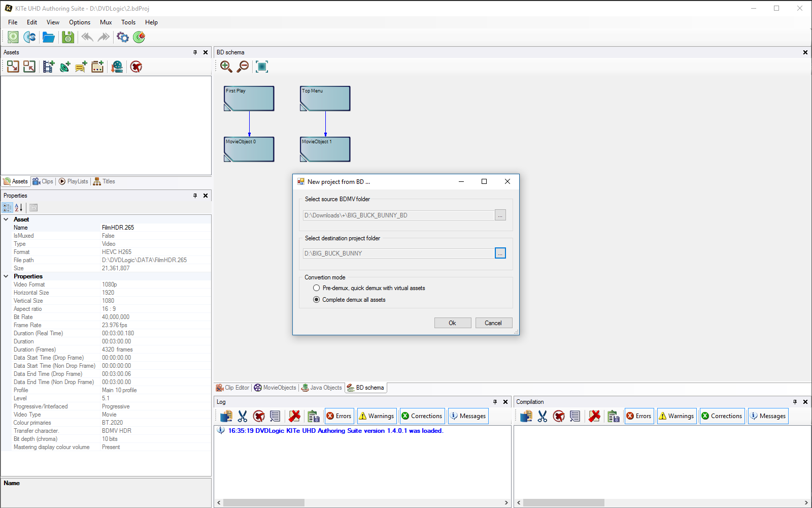Fit the BD schema to window
The height and width of the screenshot is (508, 812).
[262, 67]
